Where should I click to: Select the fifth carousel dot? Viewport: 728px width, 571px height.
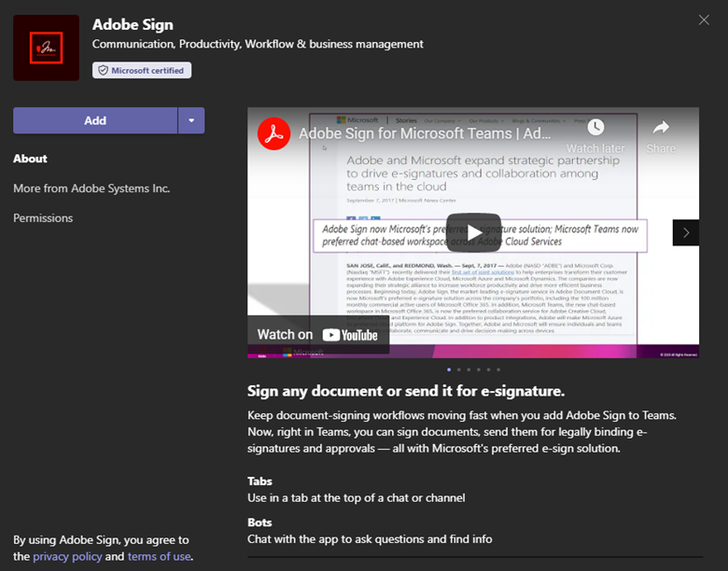pos(488,369)
